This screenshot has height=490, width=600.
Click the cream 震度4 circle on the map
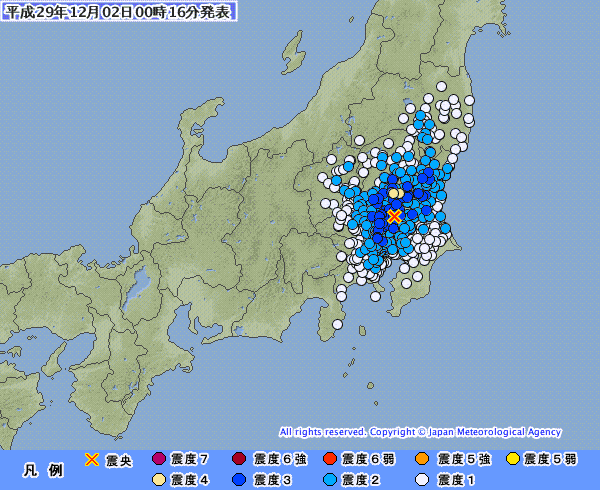393,194
